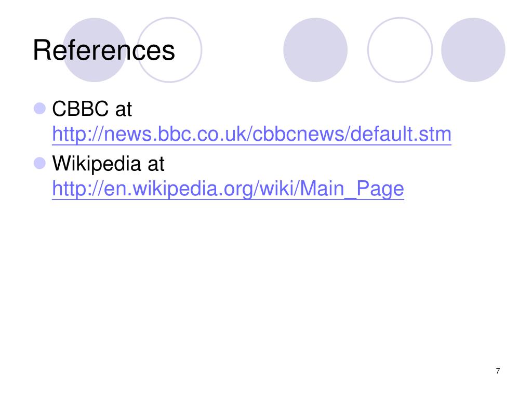Click the word 'at' after CBBC
532x399 pixels.
coord(124,110)
